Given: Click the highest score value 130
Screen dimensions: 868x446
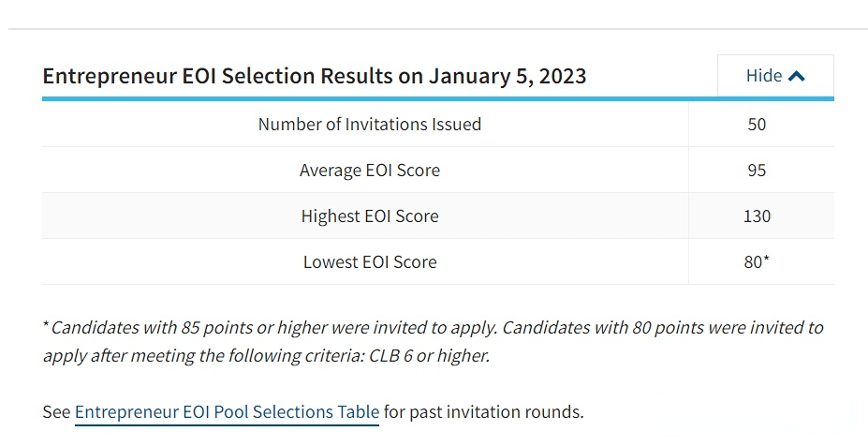Looking at the screenshot, I should point(757,216).
